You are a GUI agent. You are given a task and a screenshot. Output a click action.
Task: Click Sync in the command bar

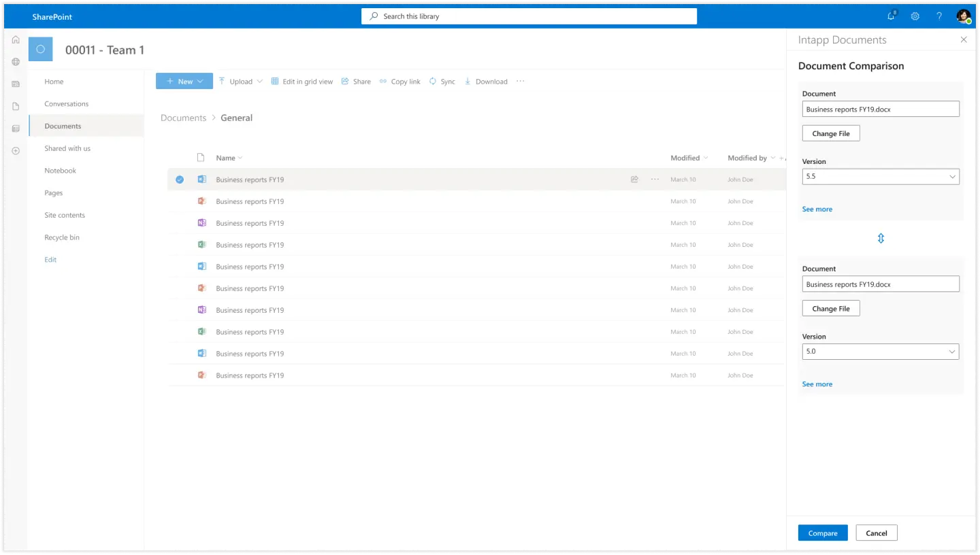(442, 82)
